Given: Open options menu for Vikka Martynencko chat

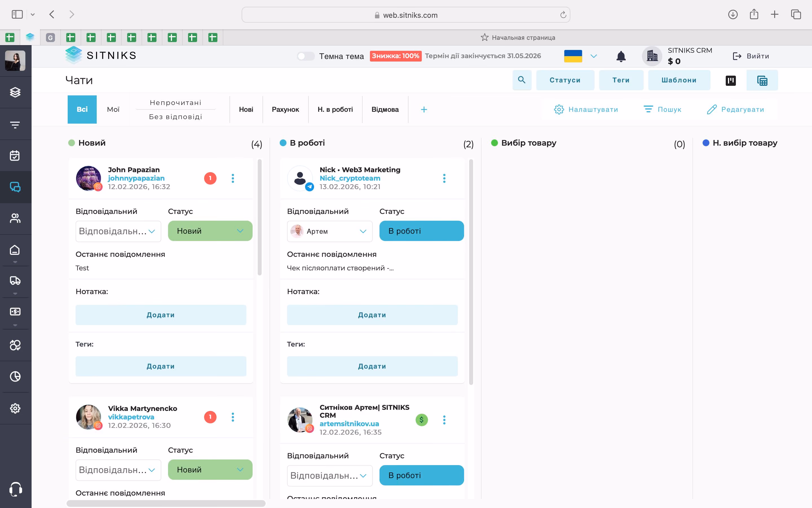Looking at the screenshot, I should (233, 417).
